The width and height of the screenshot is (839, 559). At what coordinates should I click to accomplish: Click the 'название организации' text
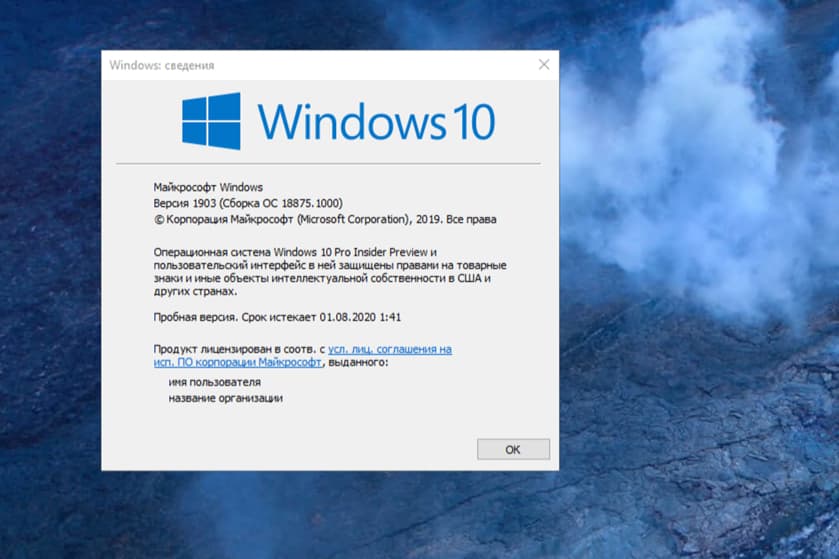(226, 399)
